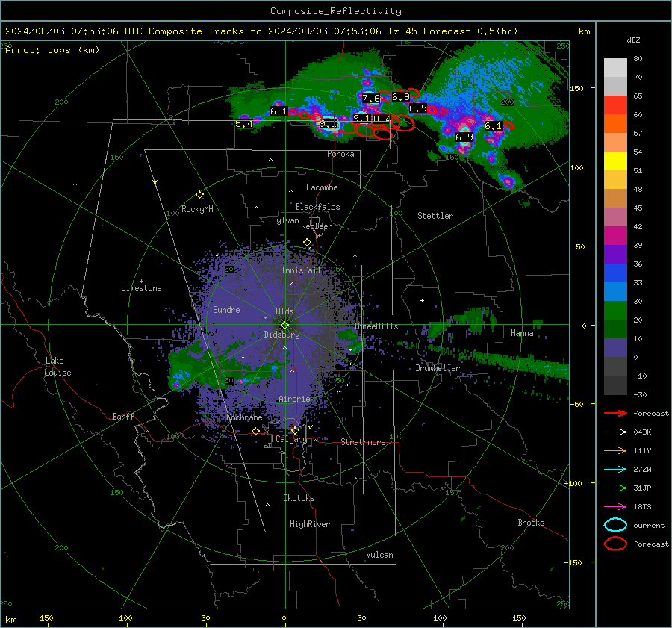
Task: Click the 9.1 storm top label
Action: [361, 118]
